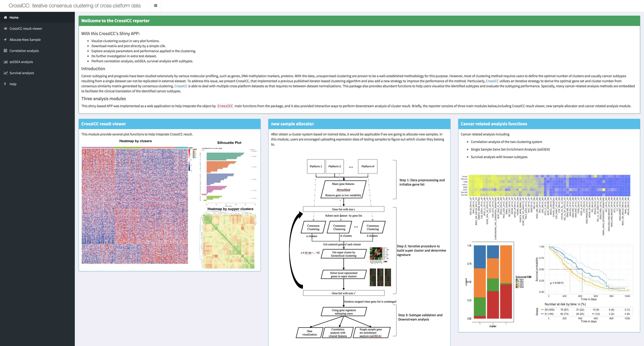Click the eye icon for result viewer
The image size is (644, 346).
point(5,28)
